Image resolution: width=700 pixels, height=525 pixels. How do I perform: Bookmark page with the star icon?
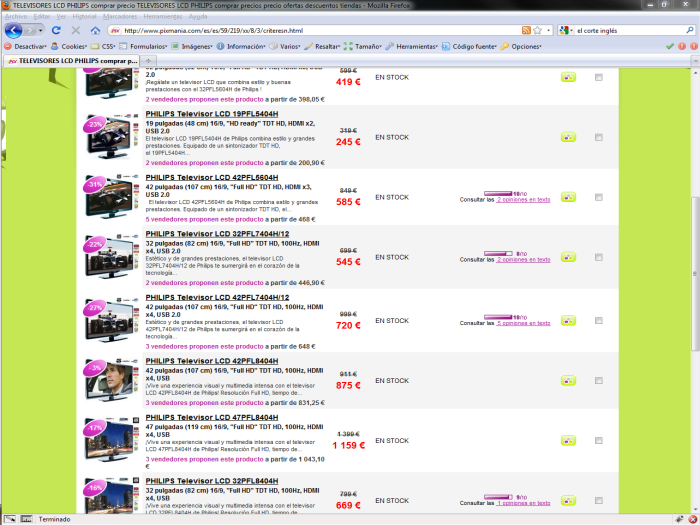click(538, 30)
